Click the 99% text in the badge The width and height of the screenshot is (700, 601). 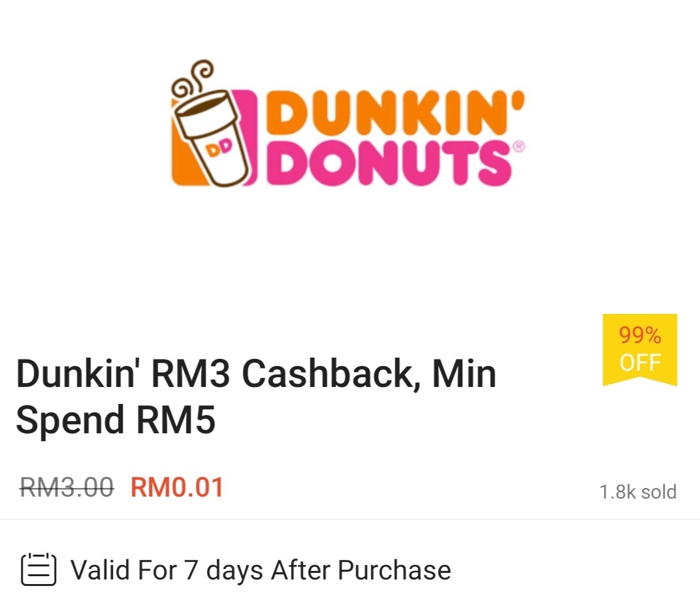coord(640,335)
